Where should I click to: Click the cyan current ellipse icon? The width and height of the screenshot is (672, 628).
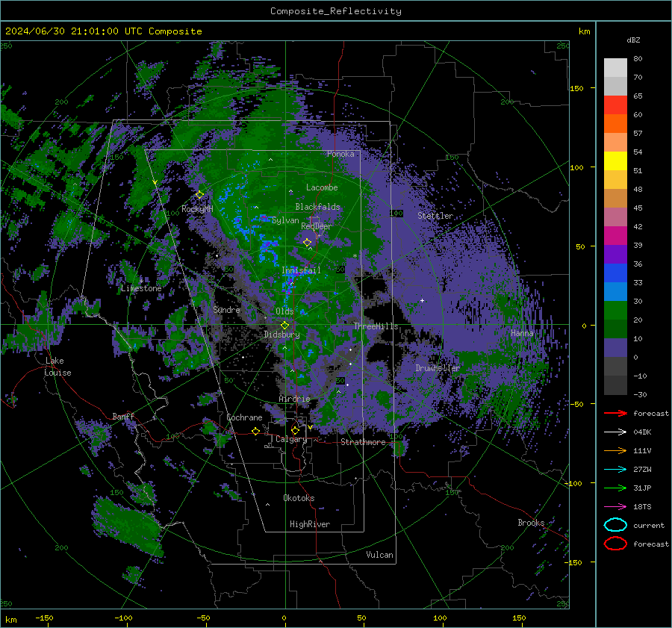(615, 525)
